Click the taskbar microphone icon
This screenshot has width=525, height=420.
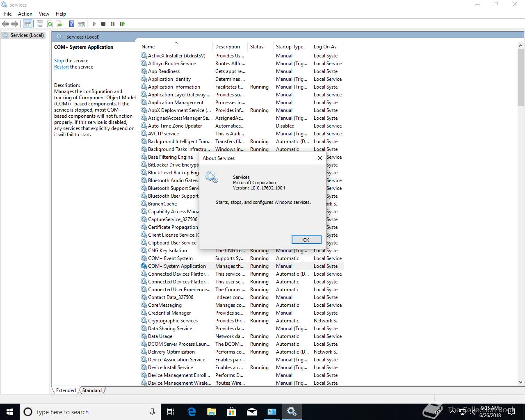click(152, 412)
